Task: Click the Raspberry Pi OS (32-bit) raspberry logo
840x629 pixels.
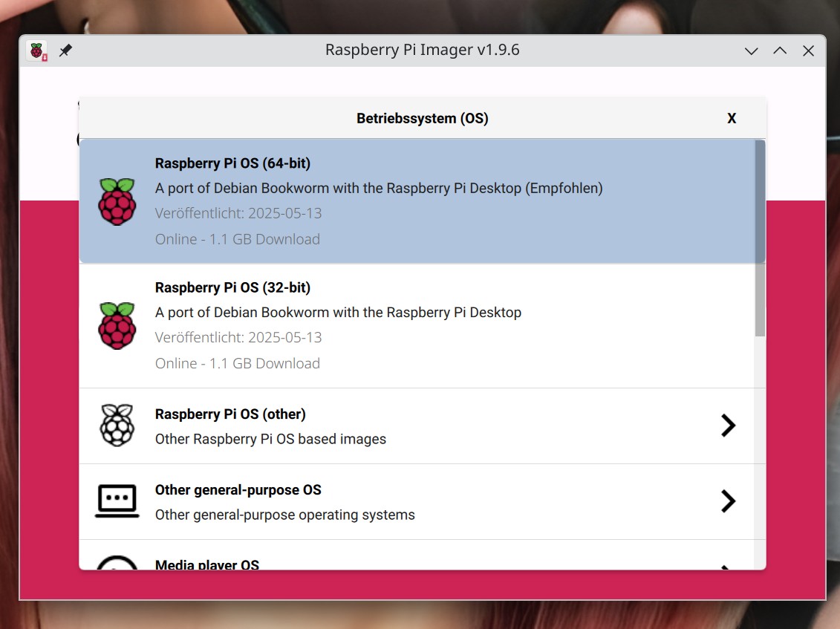Action: coord(117,326)
